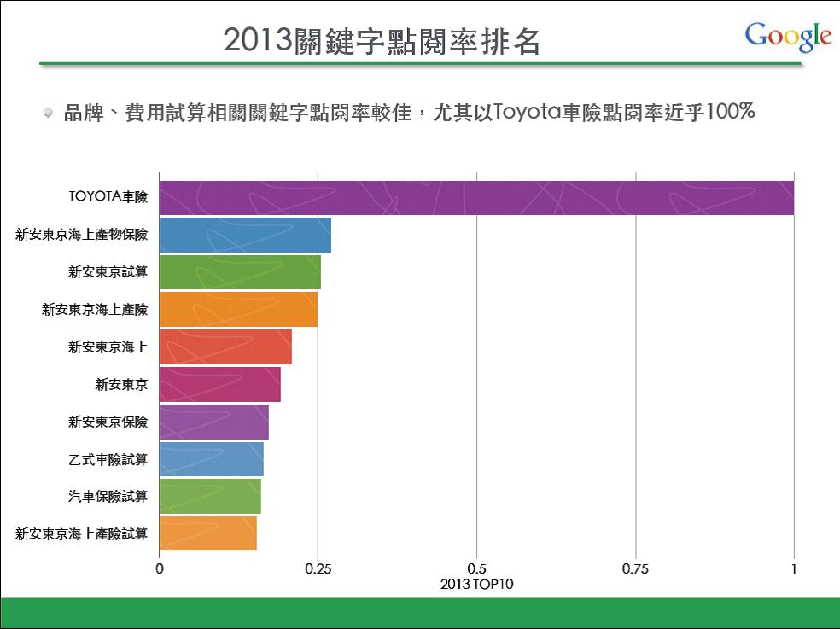Click the 0.75 tick label on x-axis
The width and height of the screenshot is (840, 629).
pos(635,568)
